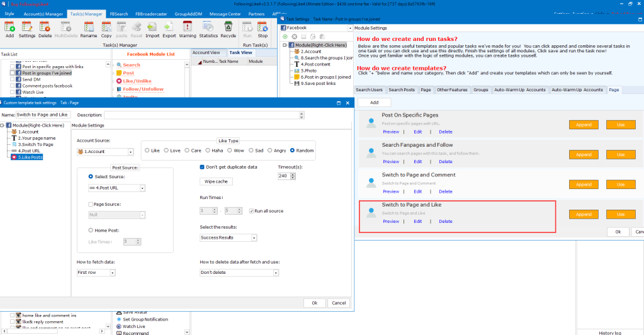The width and height of the screenshot is (644, 335).
Task: Open the Select the results dropdown
Action: click(x=254, y=237)
